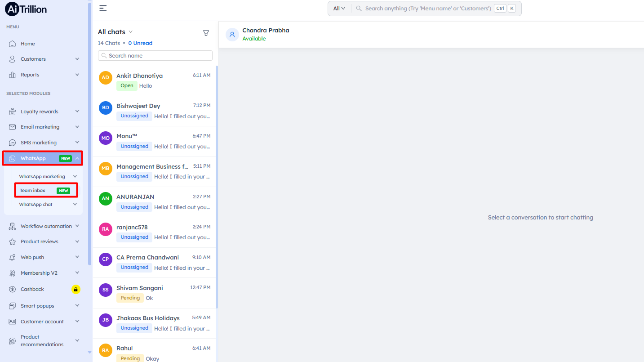Viewport: 644px width, 362px height.
Task: Open the All search scope dropdown
Action: [339, 9]
